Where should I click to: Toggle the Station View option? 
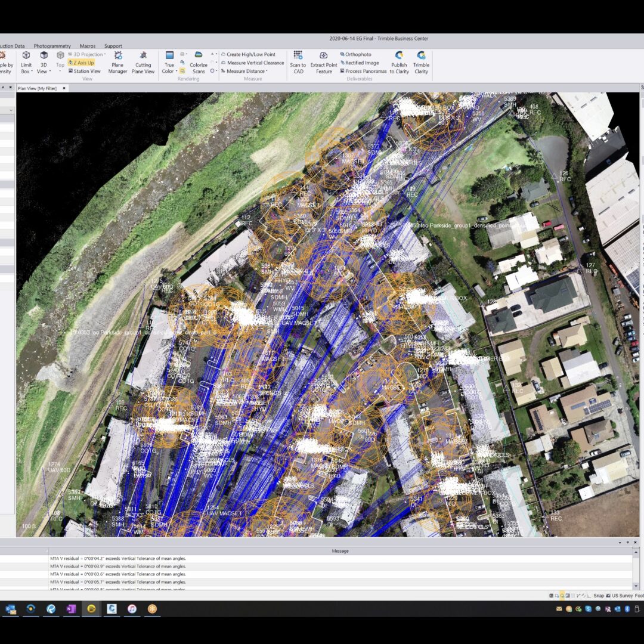84,71
